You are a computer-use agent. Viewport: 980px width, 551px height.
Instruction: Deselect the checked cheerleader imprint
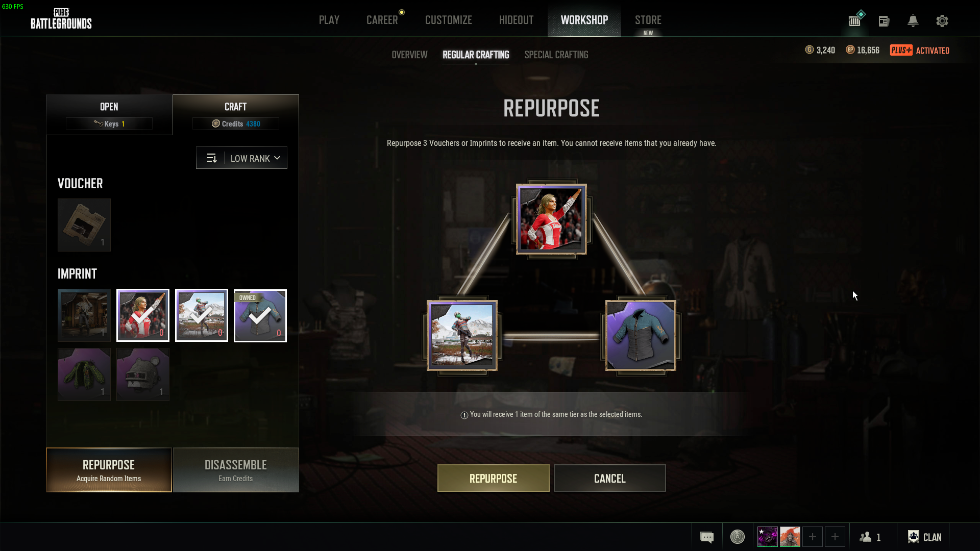143,315
